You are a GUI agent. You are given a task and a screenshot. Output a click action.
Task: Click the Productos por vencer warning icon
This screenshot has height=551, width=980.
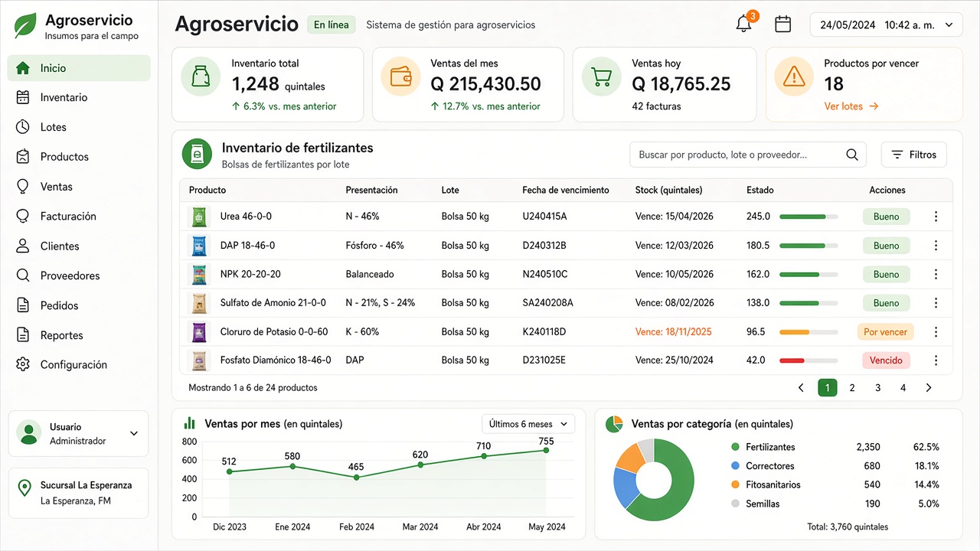[794, 77]
